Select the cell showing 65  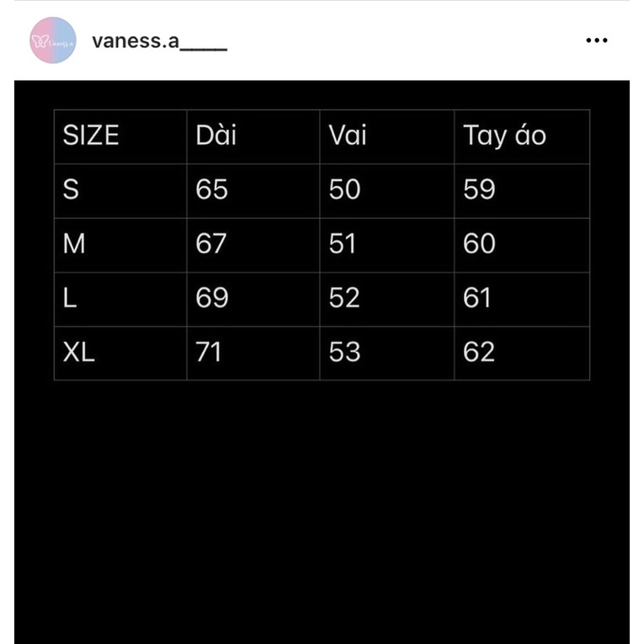(253, 191)
